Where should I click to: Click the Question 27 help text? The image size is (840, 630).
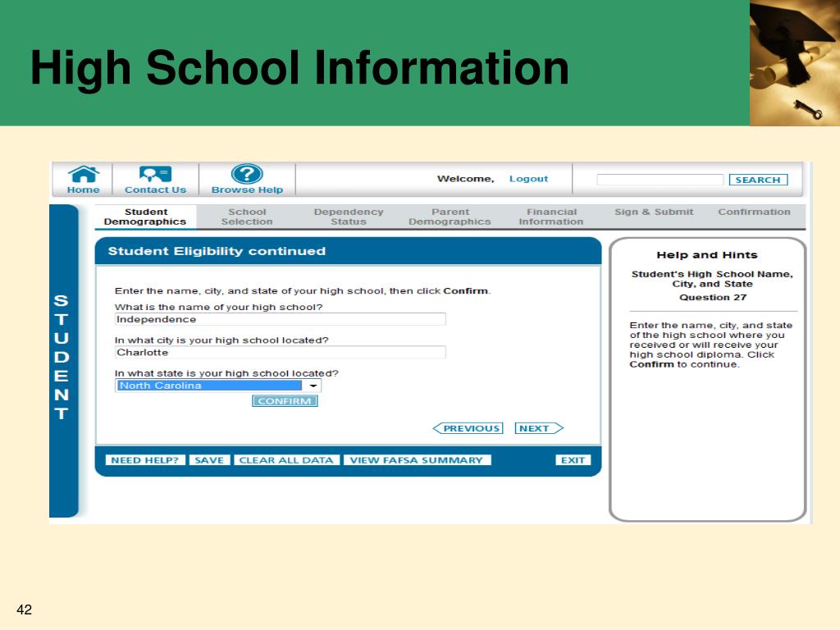pyautogui.click(x=713, y=297)
